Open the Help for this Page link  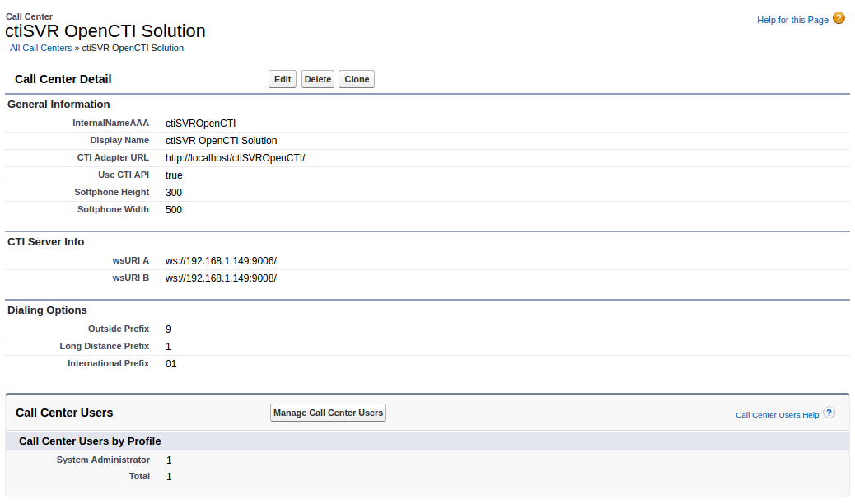pyautogui.click(x=792, y=20)
